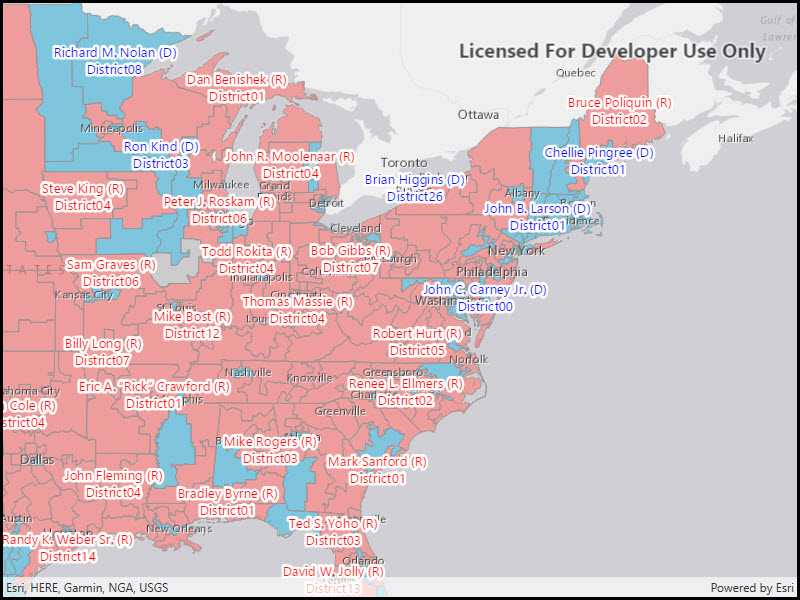800x600 pixels.
Task: Select John R. Moolenaar (R) label
Action: coord(289,156)
